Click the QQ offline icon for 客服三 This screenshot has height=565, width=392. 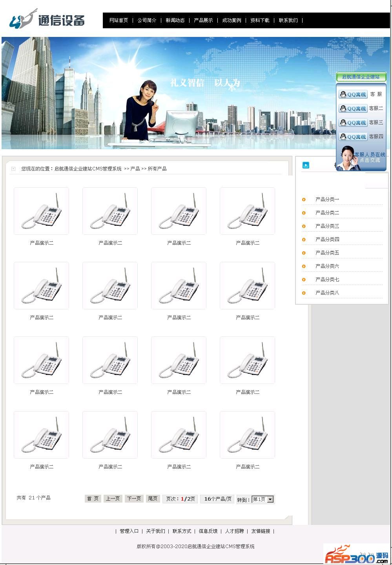click(x=353, y=123)
